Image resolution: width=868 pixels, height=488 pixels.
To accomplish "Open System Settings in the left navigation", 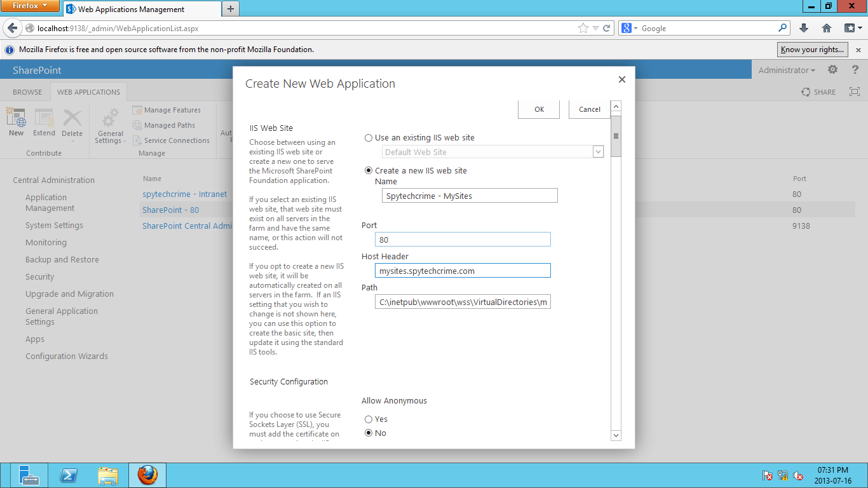I will click(x=54, y=226).
